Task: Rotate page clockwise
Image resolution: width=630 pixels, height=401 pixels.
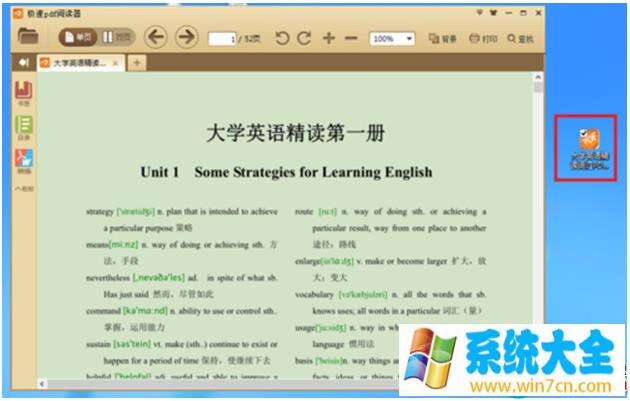Action: click(304, 39)
